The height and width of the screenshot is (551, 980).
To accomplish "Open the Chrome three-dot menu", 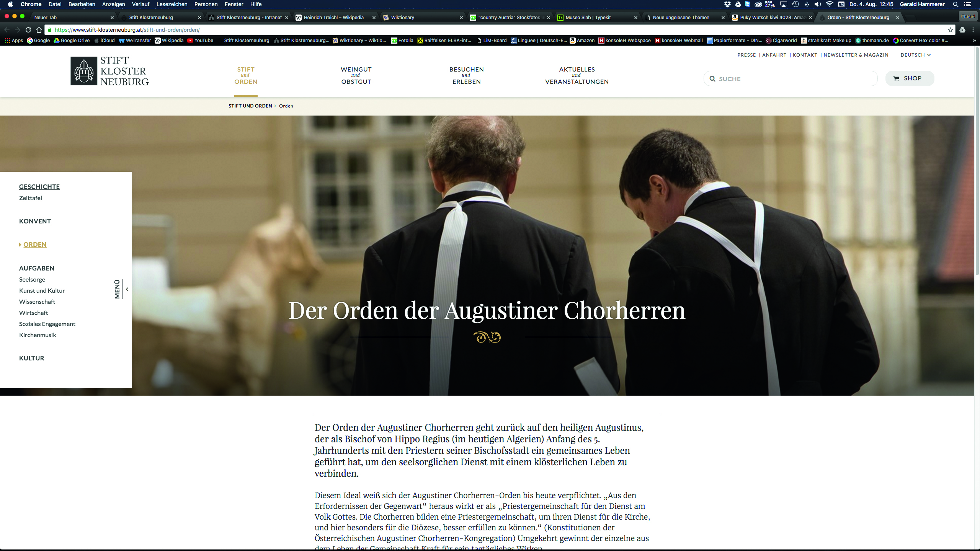I will 973,30.
